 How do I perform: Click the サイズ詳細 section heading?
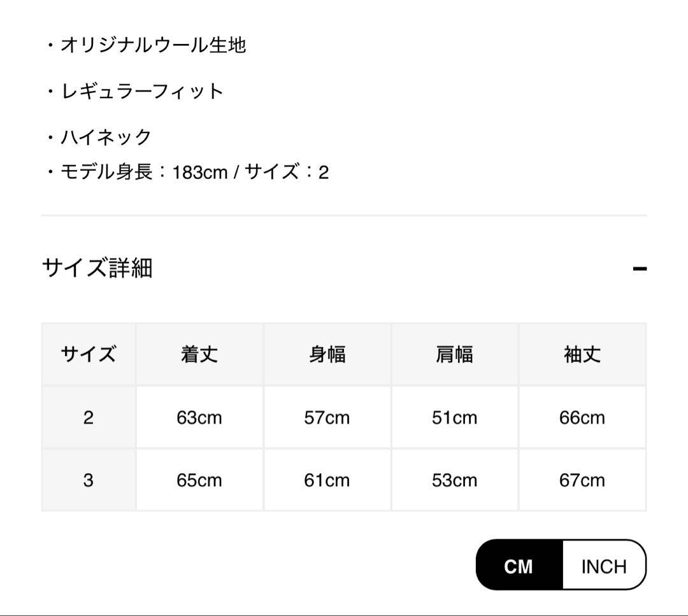tap(97, 268)
